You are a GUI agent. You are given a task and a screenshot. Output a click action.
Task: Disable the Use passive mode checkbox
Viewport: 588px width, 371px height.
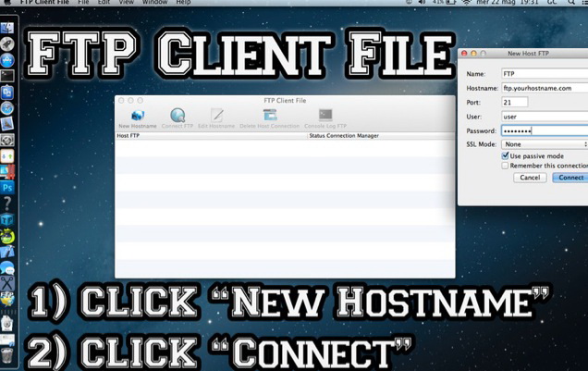[505, 155]
